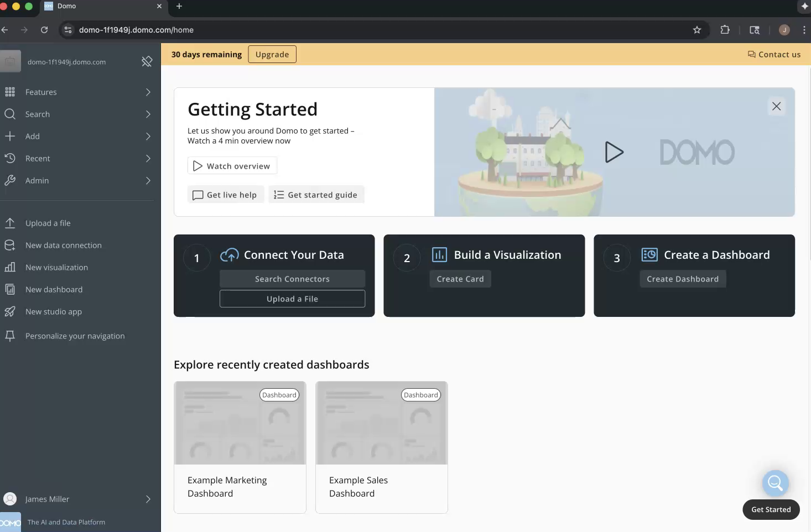The width and height of the screenshot is (811, 532).
Task: Click Create Dashboard button
Action: click(683, 279)
